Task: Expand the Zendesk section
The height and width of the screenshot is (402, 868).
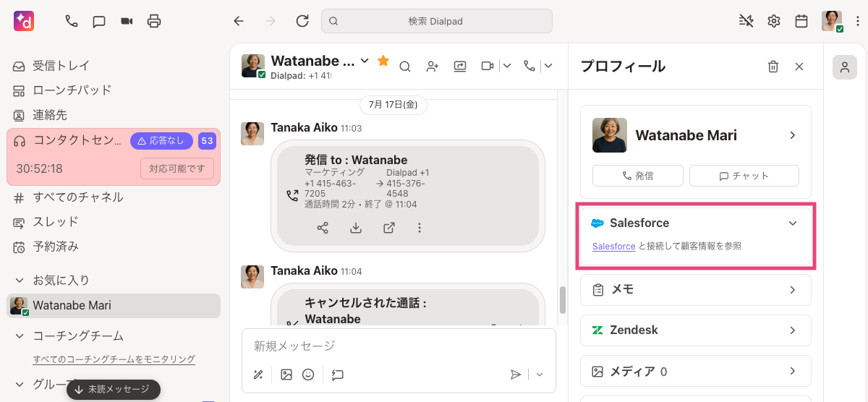Action: 696,330
